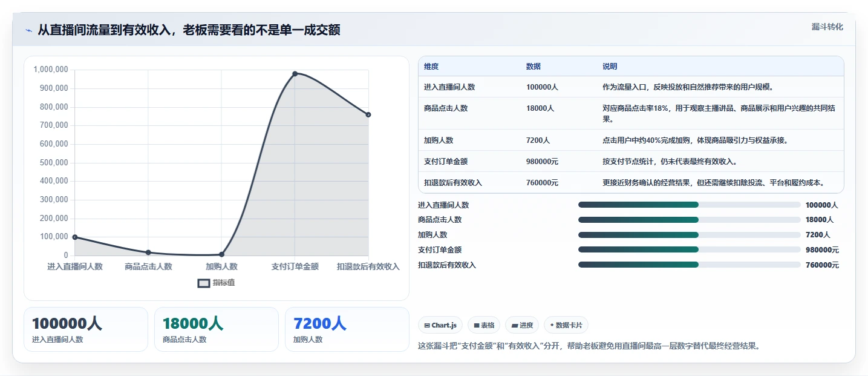Click the x-axis label 进入直播间人数
Image resolution: width=868 pixels, height=376 pixels.
[x=75, y=266]
